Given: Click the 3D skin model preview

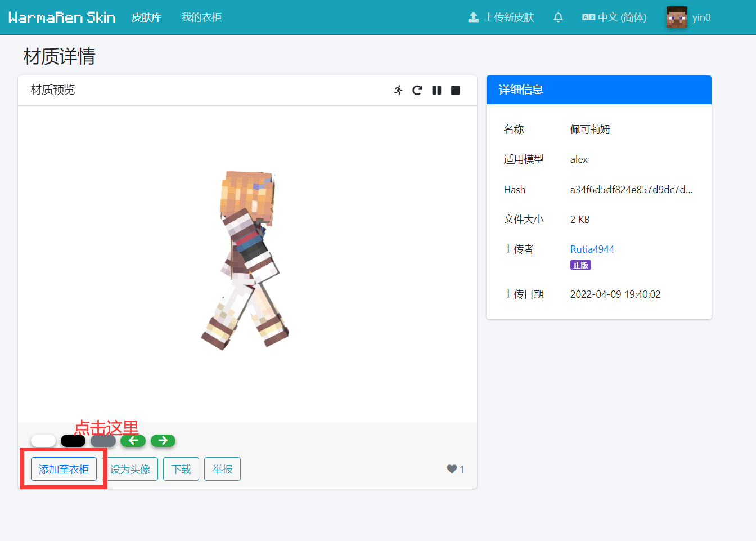Looking at the screenshot, I should (247, 260).
